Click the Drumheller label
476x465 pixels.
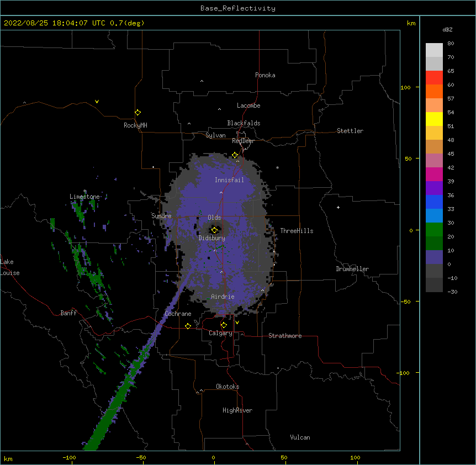[x=352, y=269]
